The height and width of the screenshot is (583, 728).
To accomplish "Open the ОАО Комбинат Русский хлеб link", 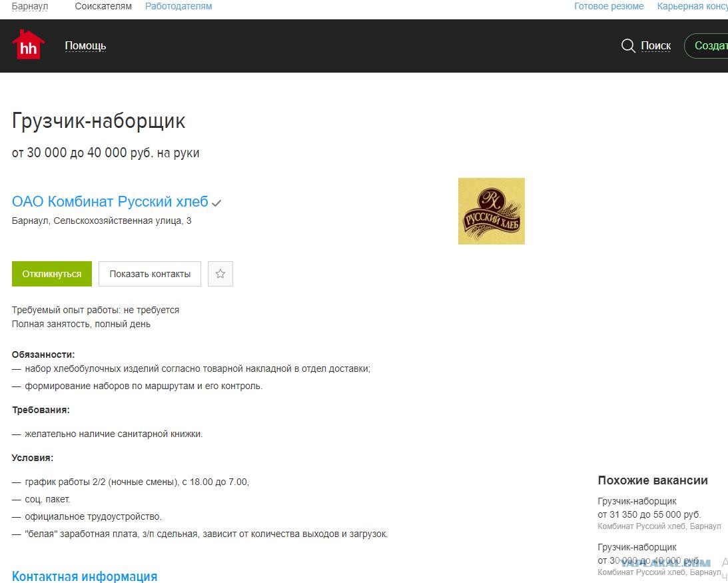I will 110,202.
